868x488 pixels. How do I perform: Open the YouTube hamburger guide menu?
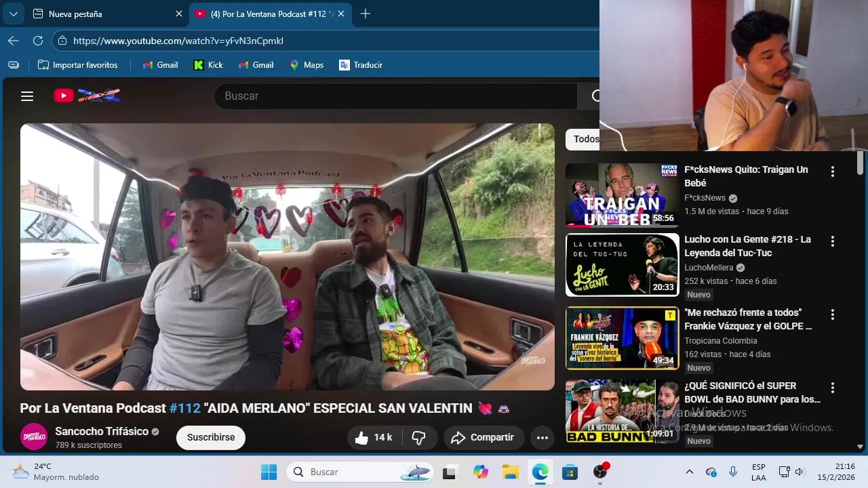click(27, 96)
